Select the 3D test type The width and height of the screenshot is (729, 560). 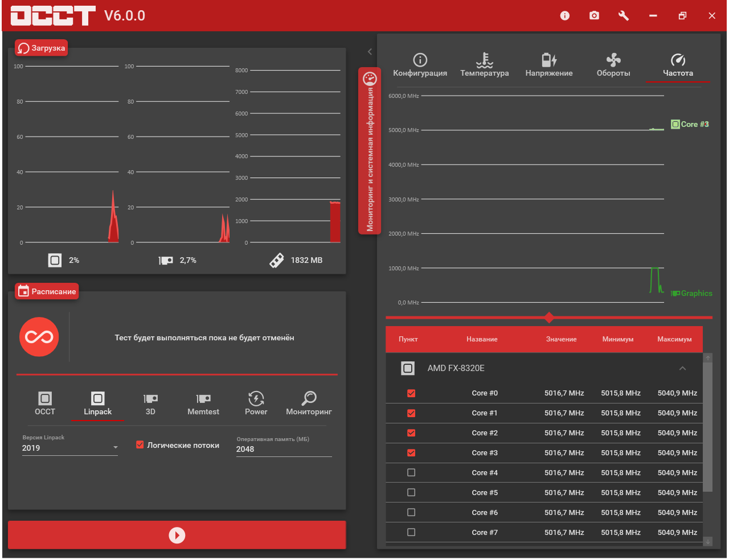tap(150, 403)
